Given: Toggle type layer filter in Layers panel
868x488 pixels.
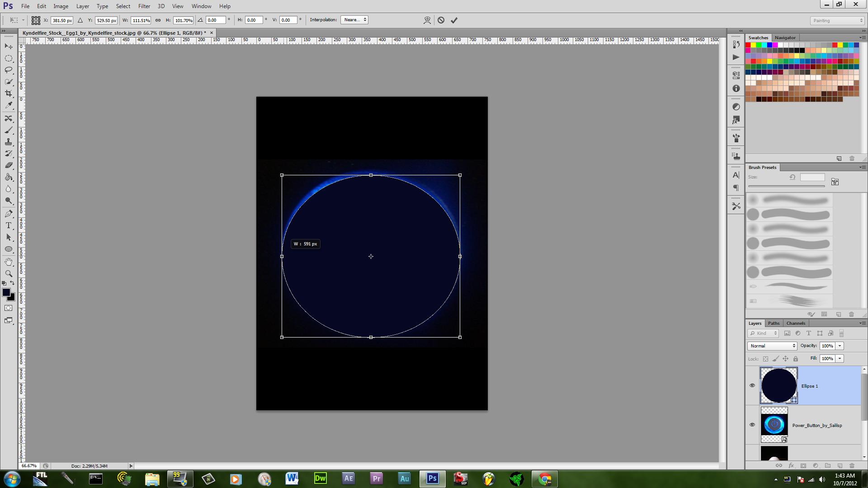Looking at the screenshot, I should [809, 333].
